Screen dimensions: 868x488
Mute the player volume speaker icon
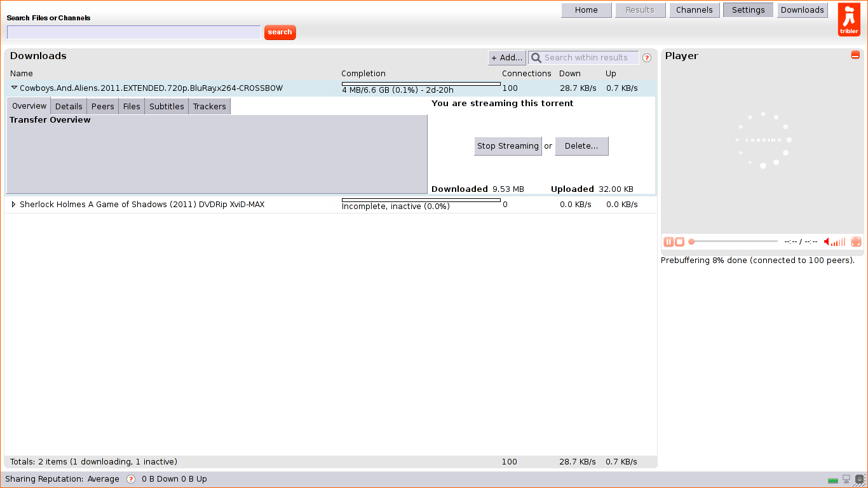click(827, 241)
